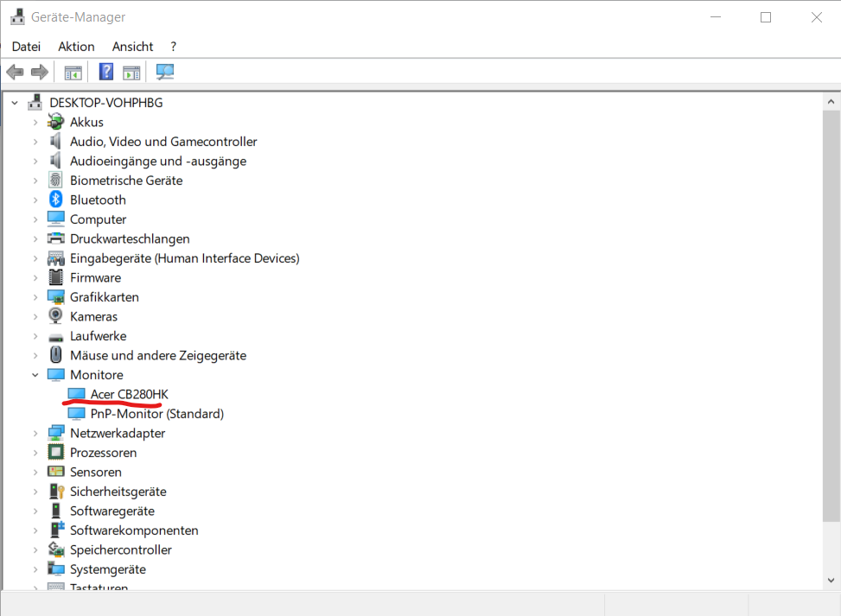This screenshot has height=616, width=841.
Task: Click the Mäuse und andere Zeigegeräte mouse icon
Action: pyautogui.click(x=56, y=354)
